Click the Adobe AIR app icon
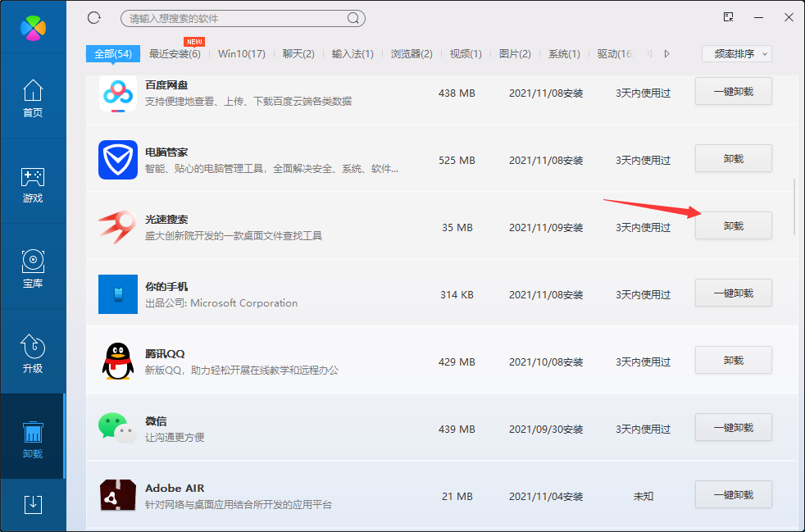 pyautogui.click(x=118, y=496)
